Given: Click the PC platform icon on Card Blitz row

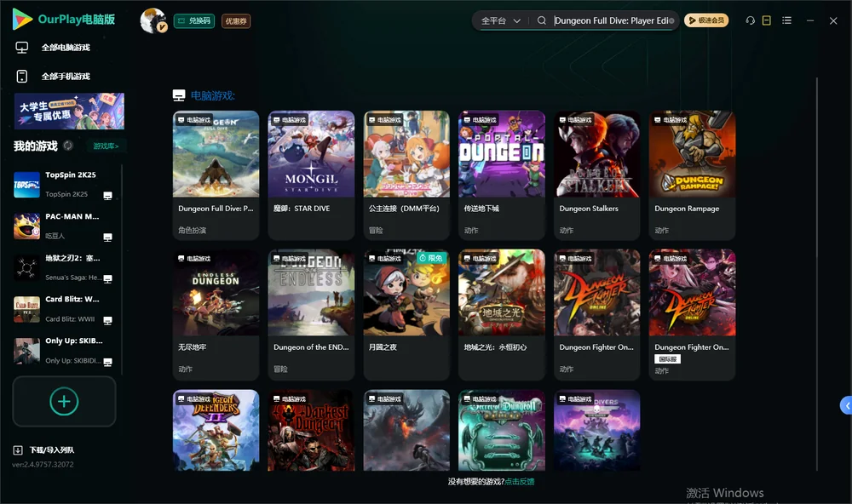Looking at the screenshot, I should click(107, 320).
